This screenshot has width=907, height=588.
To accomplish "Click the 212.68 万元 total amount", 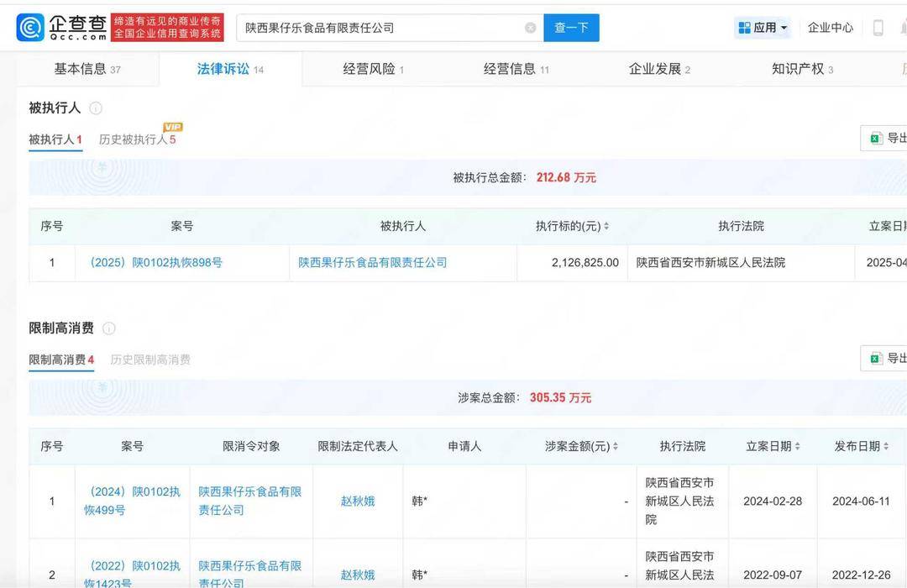I will pyautogui.click(x=566, y=178).
